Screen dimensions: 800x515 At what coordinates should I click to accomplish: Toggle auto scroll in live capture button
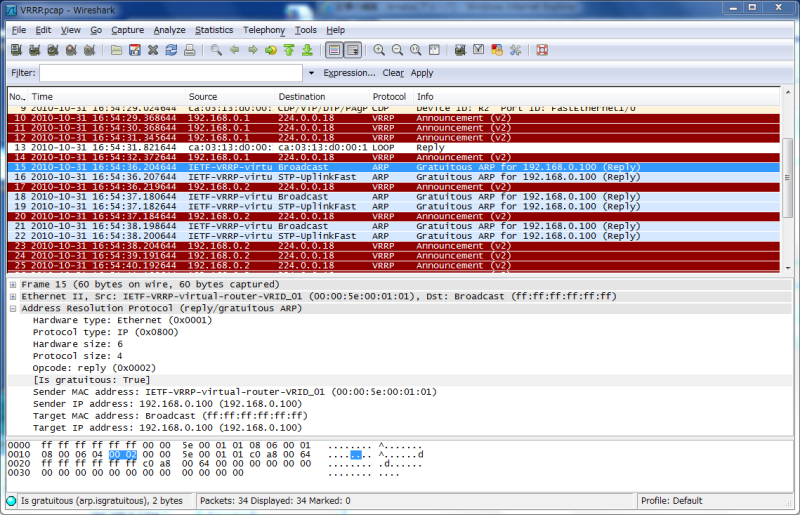coord(352,50)
